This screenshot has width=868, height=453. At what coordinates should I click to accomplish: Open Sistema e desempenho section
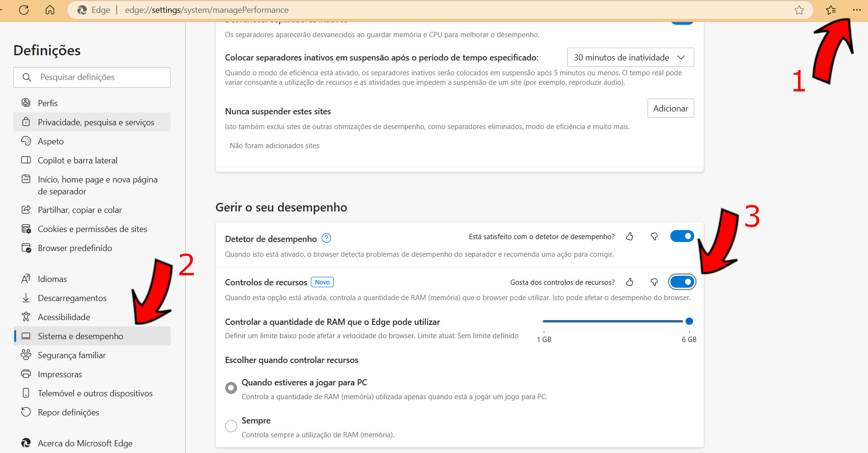coord(92,336)
